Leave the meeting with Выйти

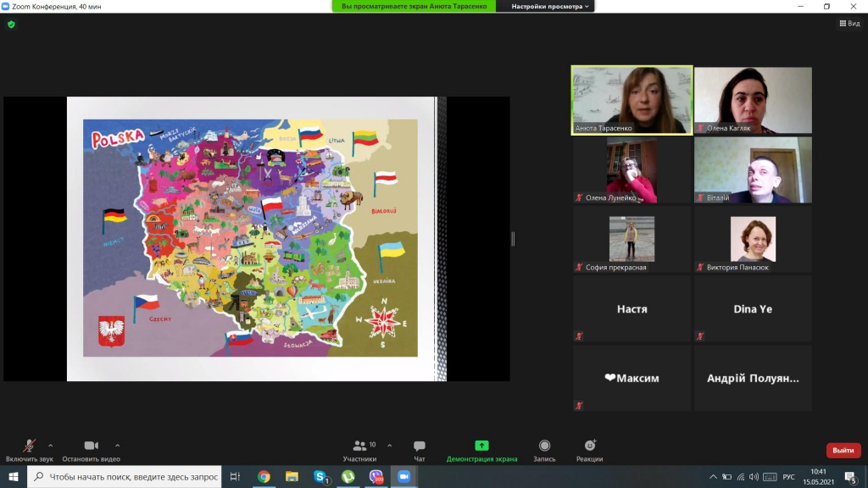843,451
